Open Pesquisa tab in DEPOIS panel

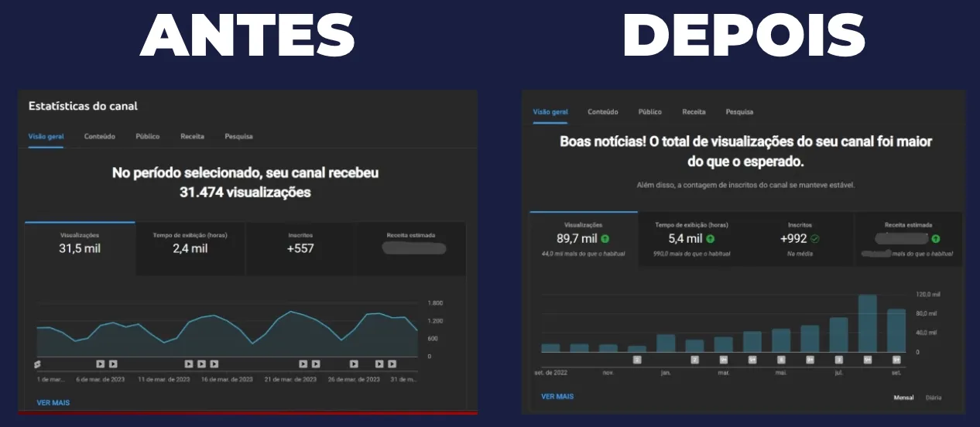(x=739, y=112)
